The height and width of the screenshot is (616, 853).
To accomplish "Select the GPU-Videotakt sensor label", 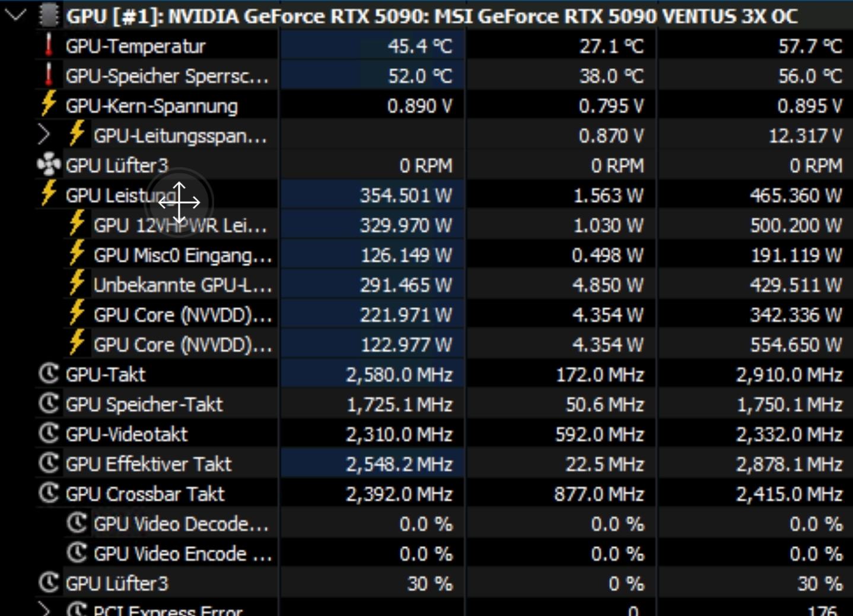I will [x=126, y=434].
